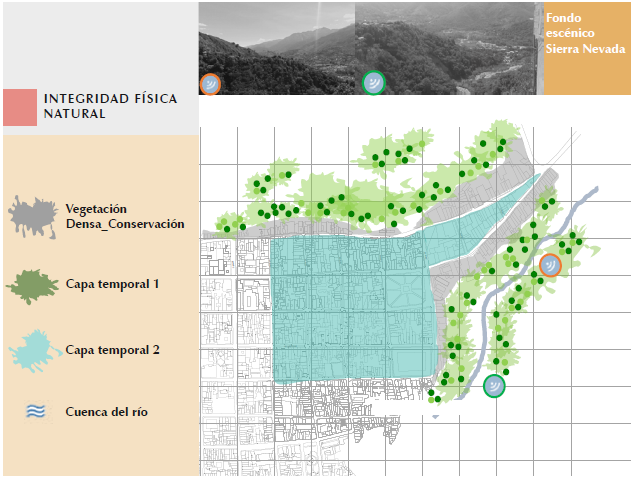The image size is (633, 478).
Task: Pick the pink swatch beside Integridad Física Natural
Action: (19, 106)
